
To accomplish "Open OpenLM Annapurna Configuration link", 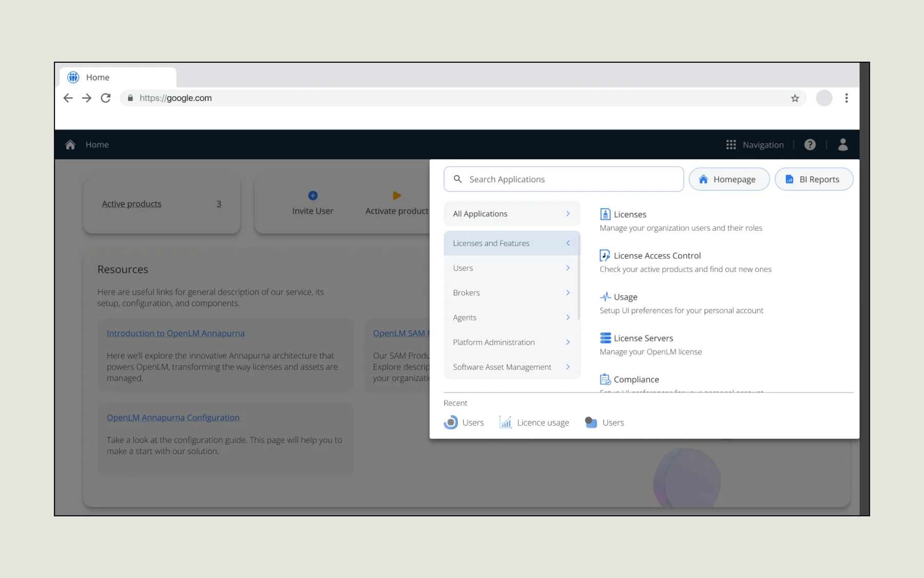I will tap(173, 418).
